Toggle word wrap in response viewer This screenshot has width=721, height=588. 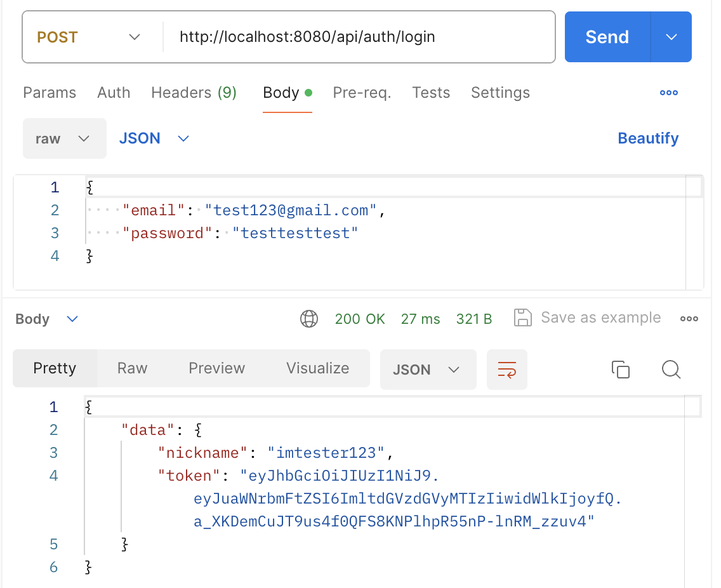(506, 369)
